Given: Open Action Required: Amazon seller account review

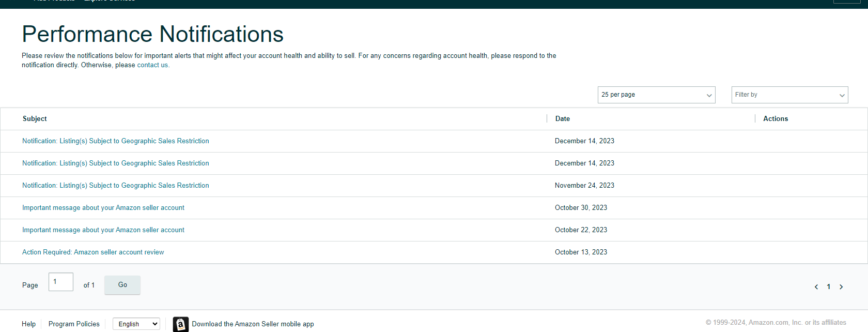Looking at the screenshot, I should 93,252.
